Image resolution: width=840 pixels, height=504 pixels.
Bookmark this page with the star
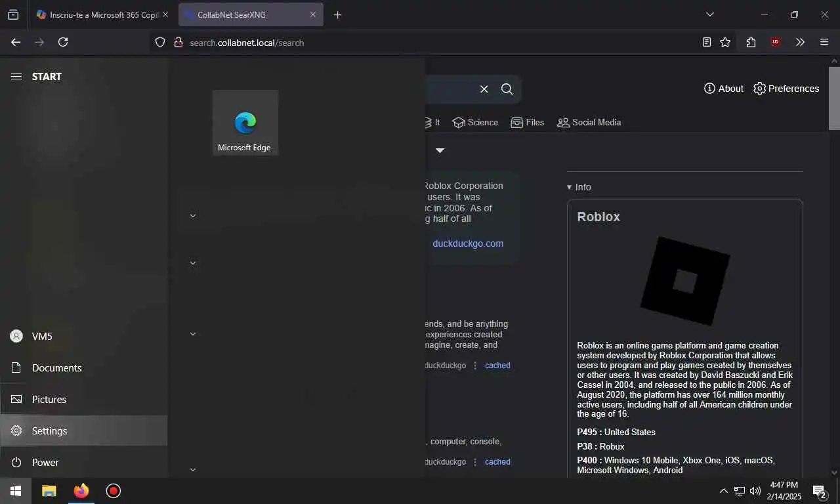point(725,42)
